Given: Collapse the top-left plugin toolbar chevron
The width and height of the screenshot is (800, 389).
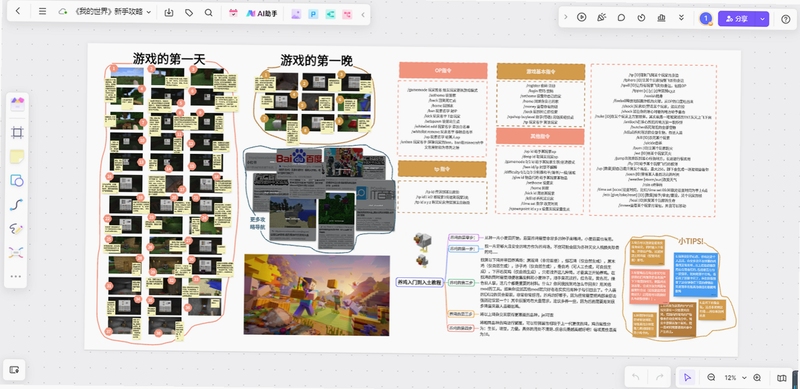Looking at the screenshot, I should point(363,14).
